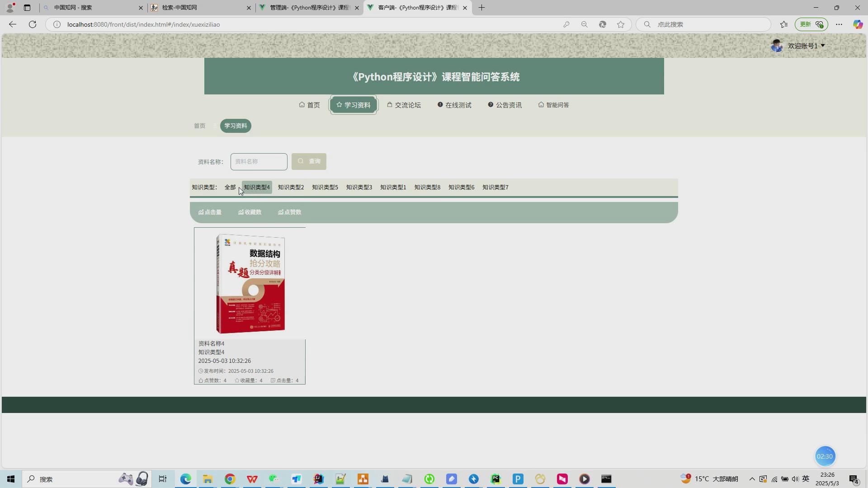Click the 查询 search button
Image resolution: width=868 pixels, height=488 pixels.
point(309,162)
